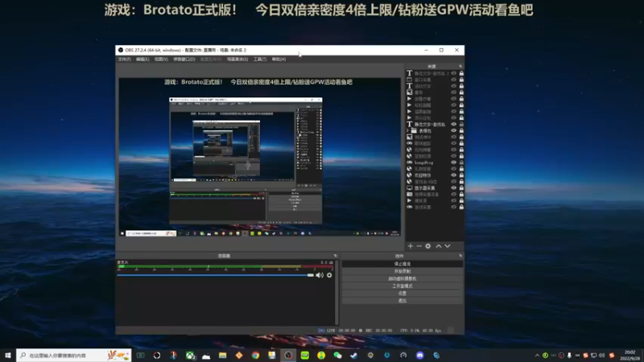Open the 视图(V) menu

point(161,59)
